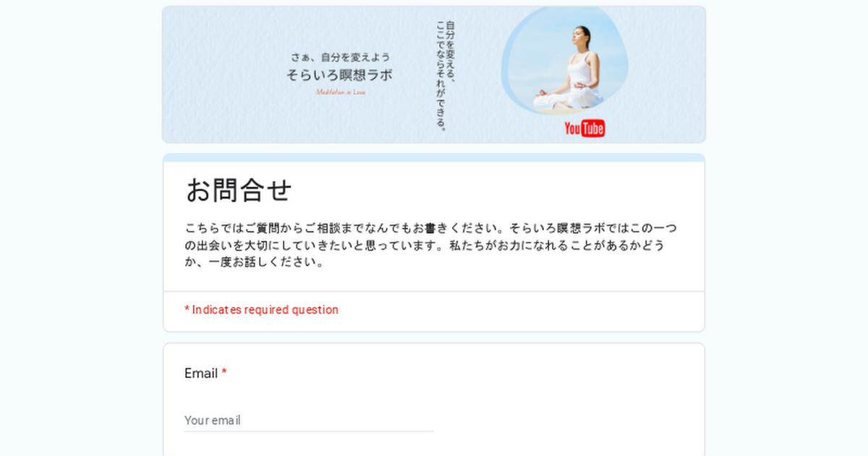This screenshot has height=456, width=868.
Task: Click the さぁ、自分を変えよう tagline
Action: 341,56
